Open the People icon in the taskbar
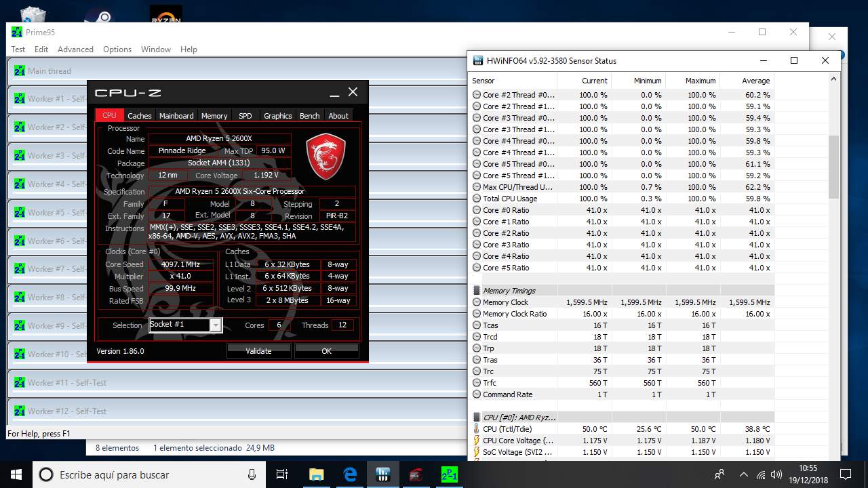 click(720, 474)
